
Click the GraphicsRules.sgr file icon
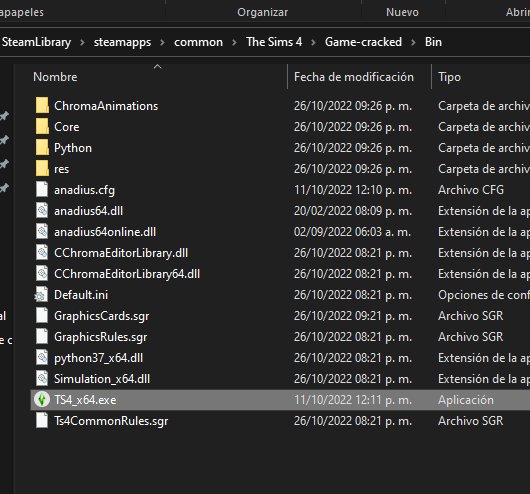point(42,336)
